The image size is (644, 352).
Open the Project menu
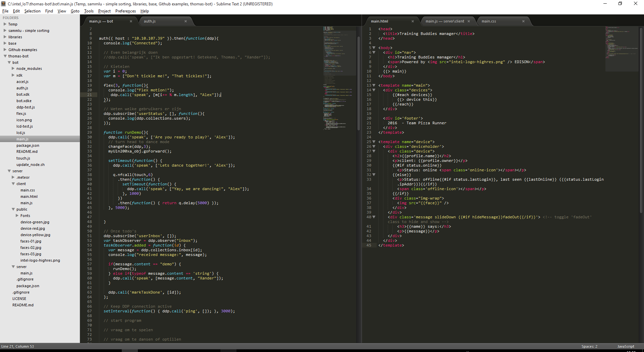[104, 11]
